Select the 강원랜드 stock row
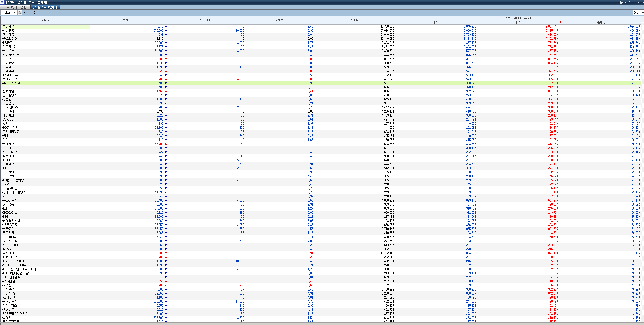This screenshot has height=325, width=644. [x=321, y=99]
